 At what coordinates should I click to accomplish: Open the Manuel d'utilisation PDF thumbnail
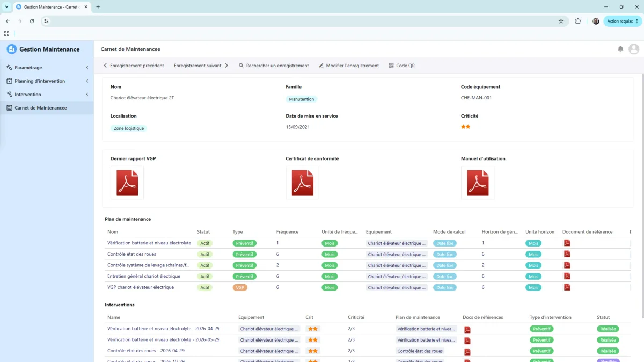click(478, 183)
